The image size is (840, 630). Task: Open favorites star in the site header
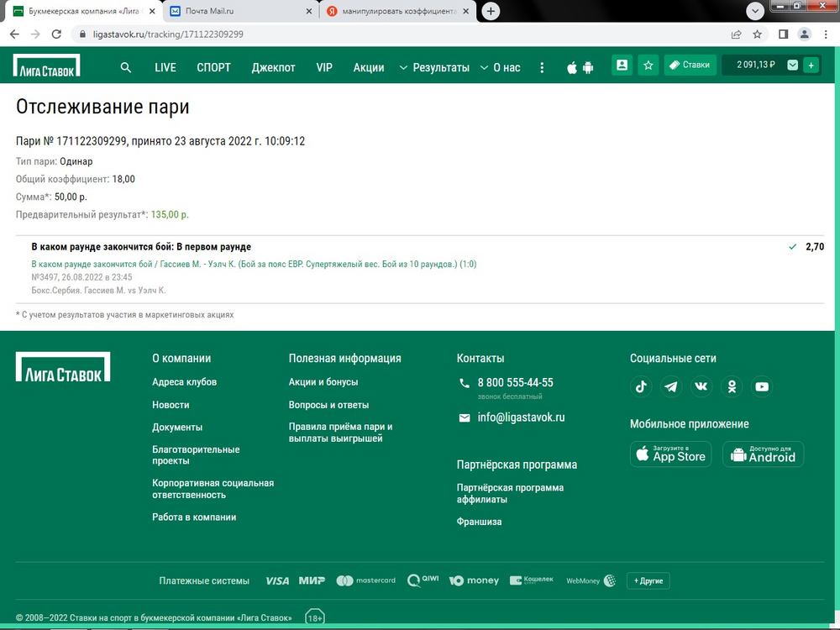coord(648,65)
